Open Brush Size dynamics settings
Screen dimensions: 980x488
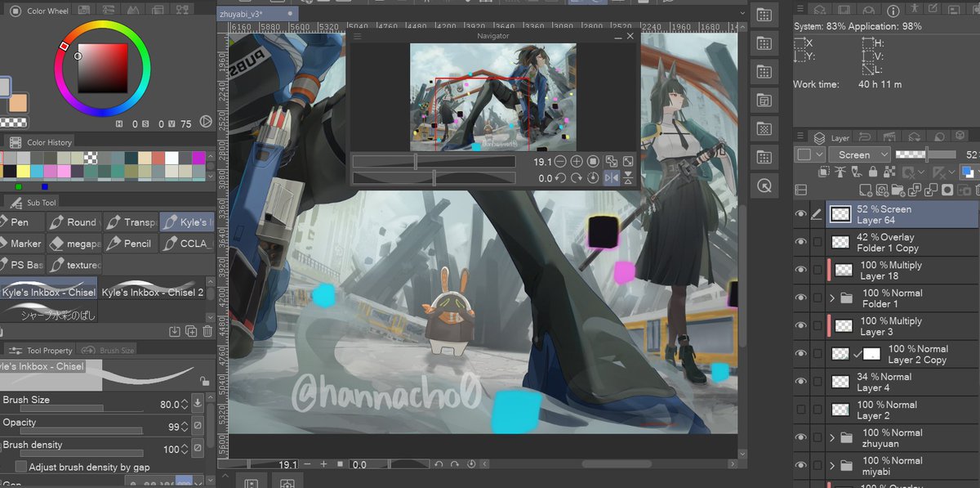tap(198, 403)
